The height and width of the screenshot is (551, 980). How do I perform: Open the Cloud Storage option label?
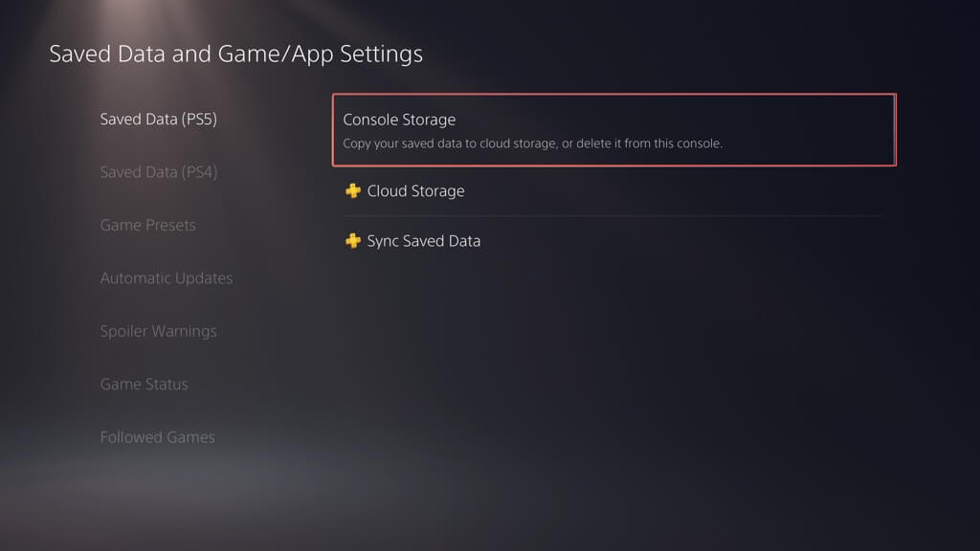[415, 191]
